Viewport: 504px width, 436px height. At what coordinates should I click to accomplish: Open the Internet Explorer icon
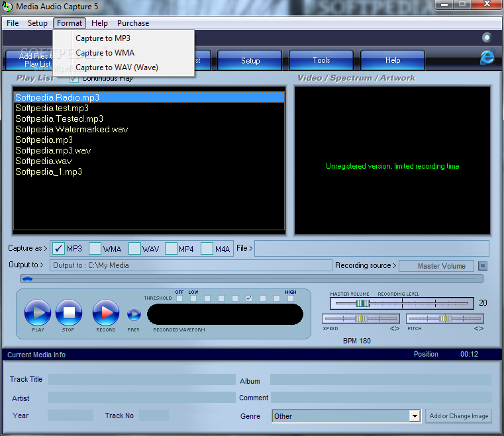487,57
